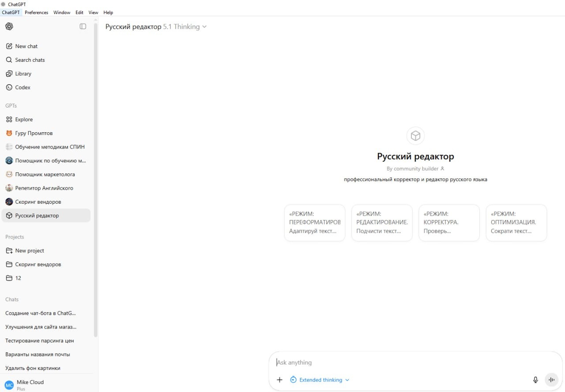Start voice mode with the waveform icon
565x392 pixels.
click(x=551, y=380)
